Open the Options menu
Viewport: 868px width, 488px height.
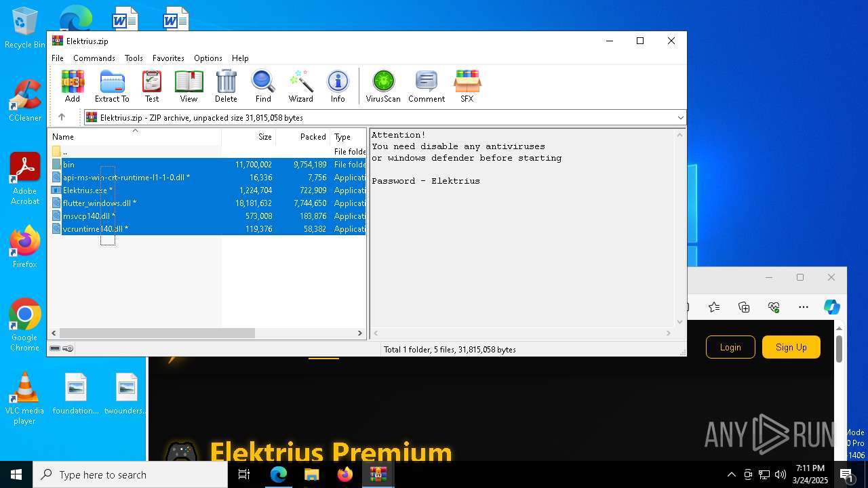[x=208, y=58]
